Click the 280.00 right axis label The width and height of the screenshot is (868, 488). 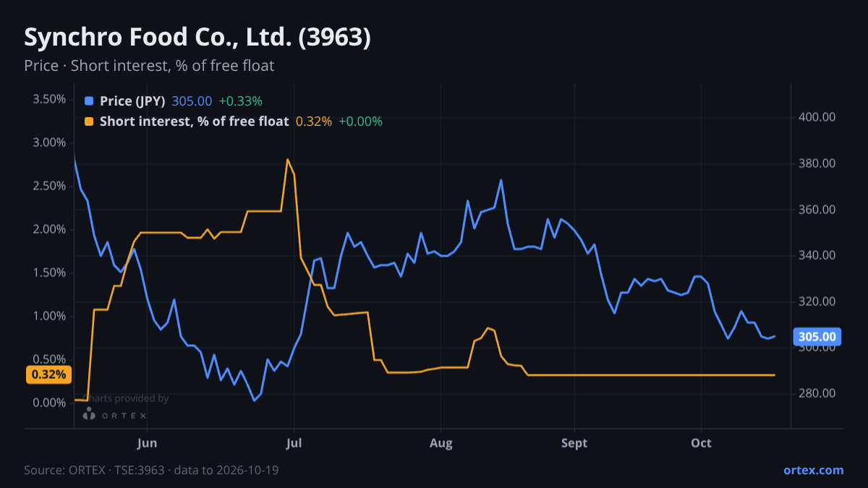[x=817, y=393]
